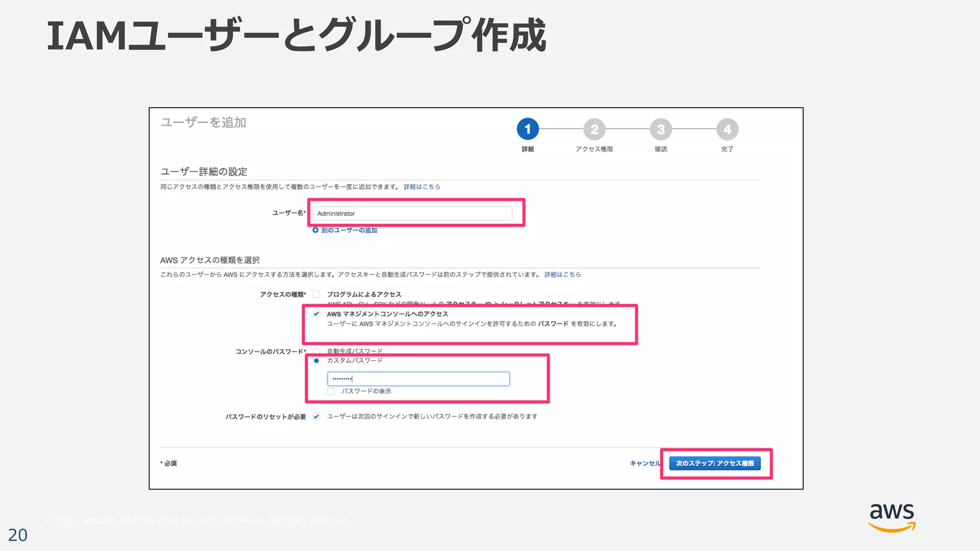The width and height of the screenshot is (980, 551).
Task: Click step 3 確認 circle icon
Action: pyautogui.click(x=660, y=129)
